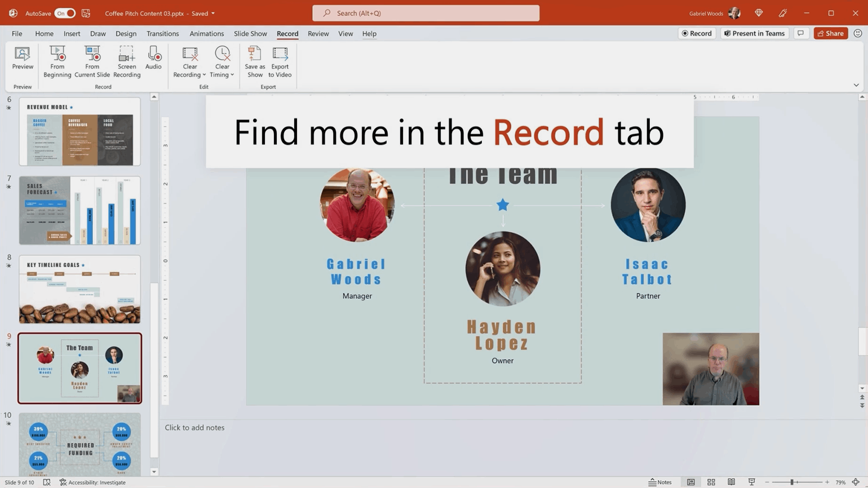Toggle the AutoSave switch
This screenshot has width=868, height=488.
tap(65, 13)
